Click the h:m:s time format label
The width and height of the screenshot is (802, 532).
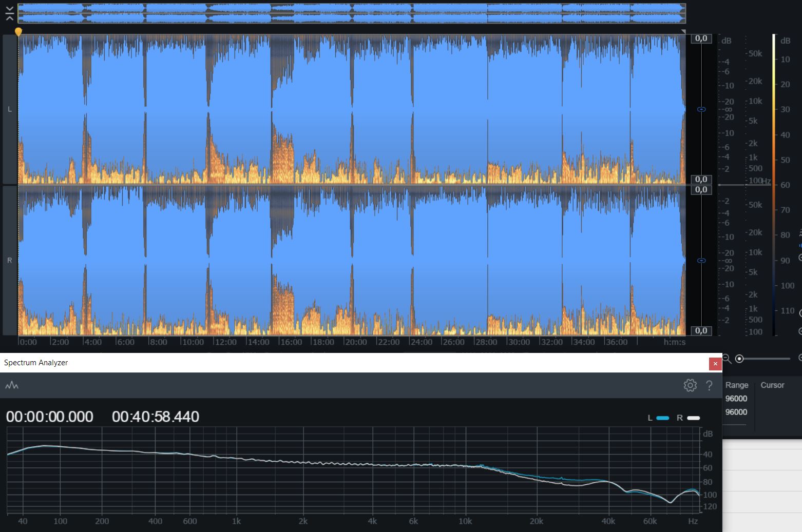coord(675,342)
